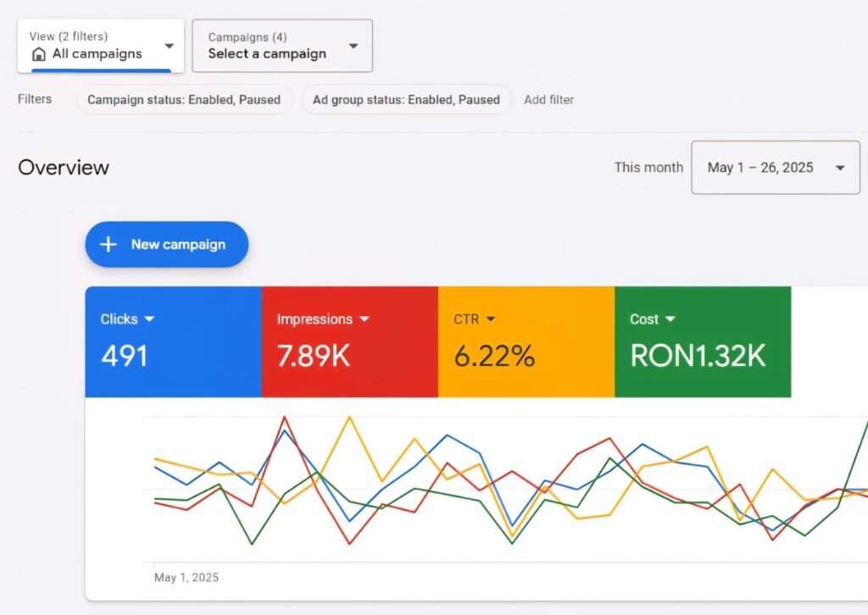Expand the View All campaigns dropdown
The height and width of the screenshot is (615, 868).
pyautogui.click(x=169, y=46)
